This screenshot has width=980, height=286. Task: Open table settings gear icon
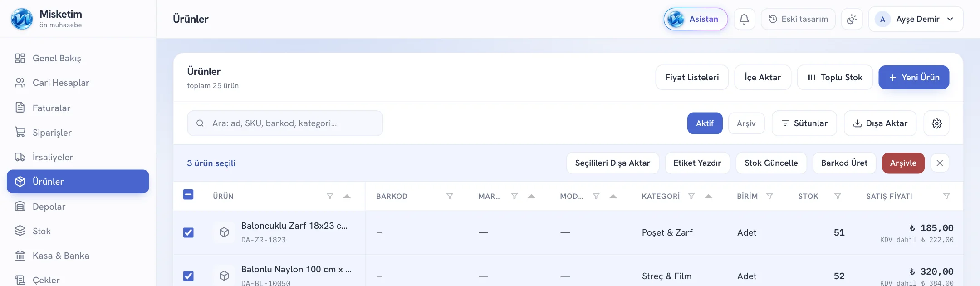936,123
